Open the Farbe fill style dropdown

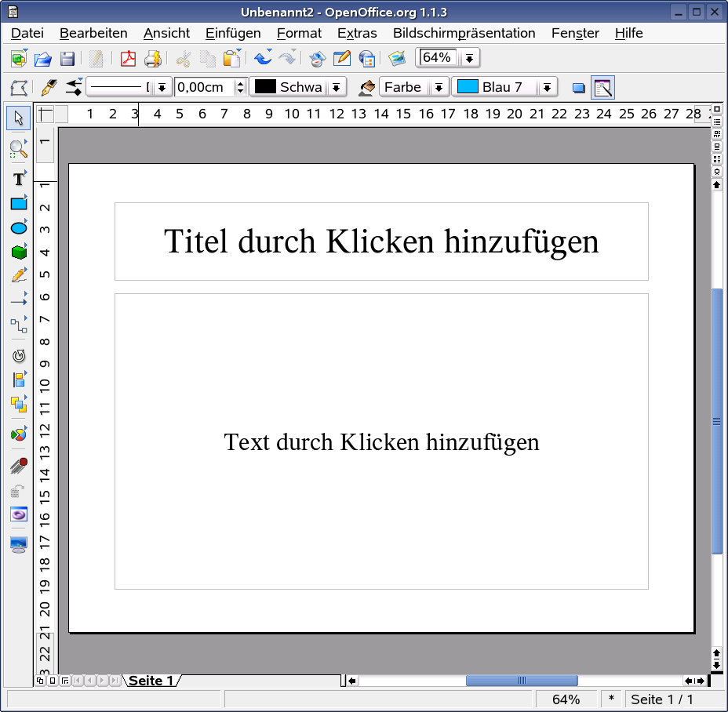tap(439, 86)
